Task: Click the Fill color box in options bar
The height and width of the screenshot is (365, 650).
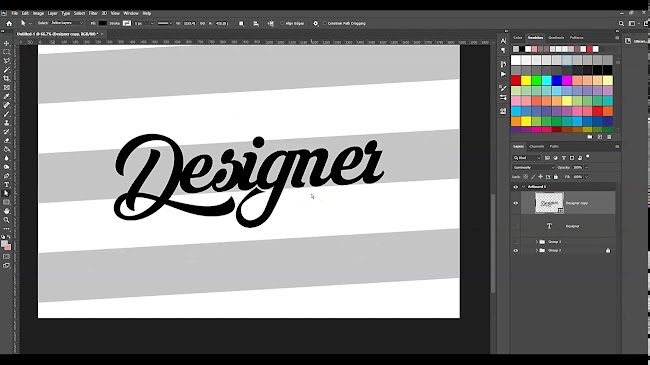Action: click(103, 24)
